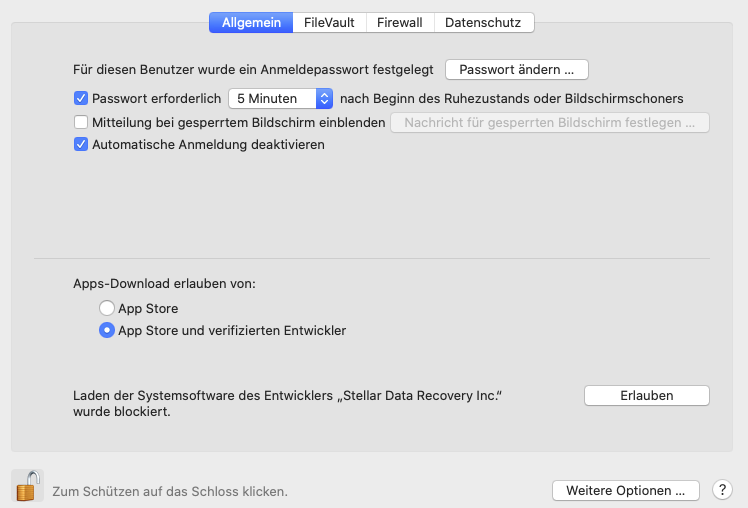The height and width of the screenshot is (508, 748).
Task: Open the Firewall tab
Action: (x=400, y=22)
